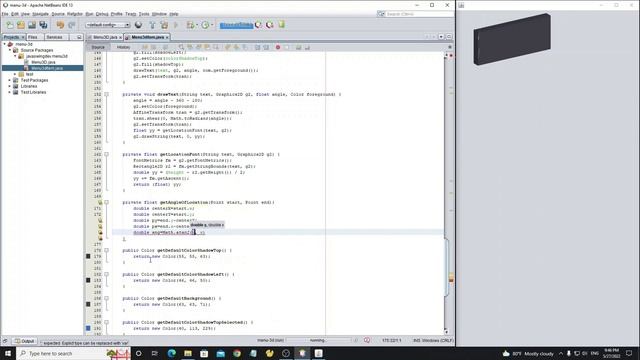This screenshot has width=640, height=360.
Task: Fold the drawText method in gutter
Action: coord(107,94)
